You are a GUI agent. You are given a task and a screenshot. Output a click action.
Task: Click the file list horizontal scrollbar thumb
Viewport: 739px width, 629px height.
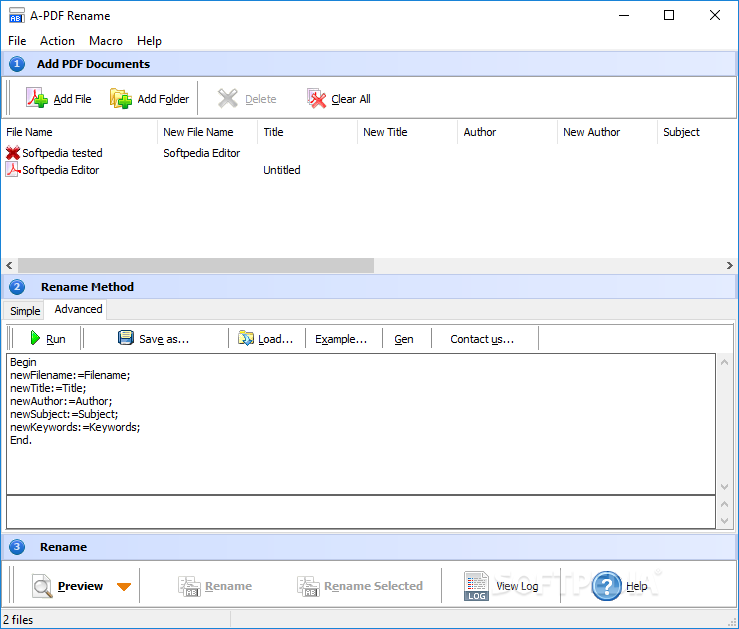click(196, 265)
